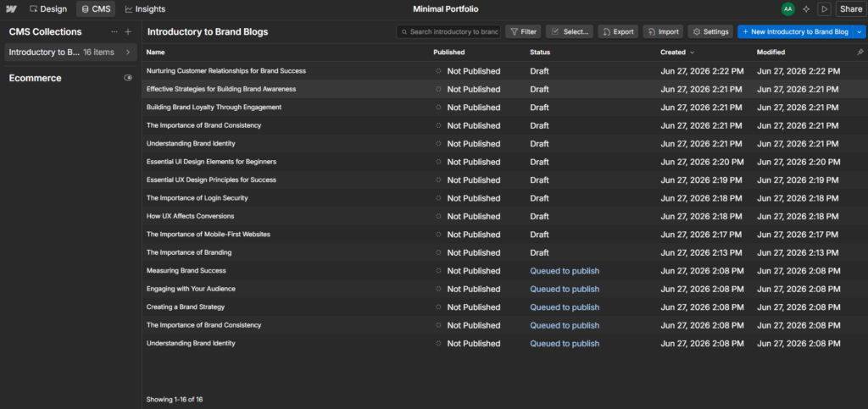868x409 pixels.
Task: Switch to the Design tab
Action: point(48,8)
